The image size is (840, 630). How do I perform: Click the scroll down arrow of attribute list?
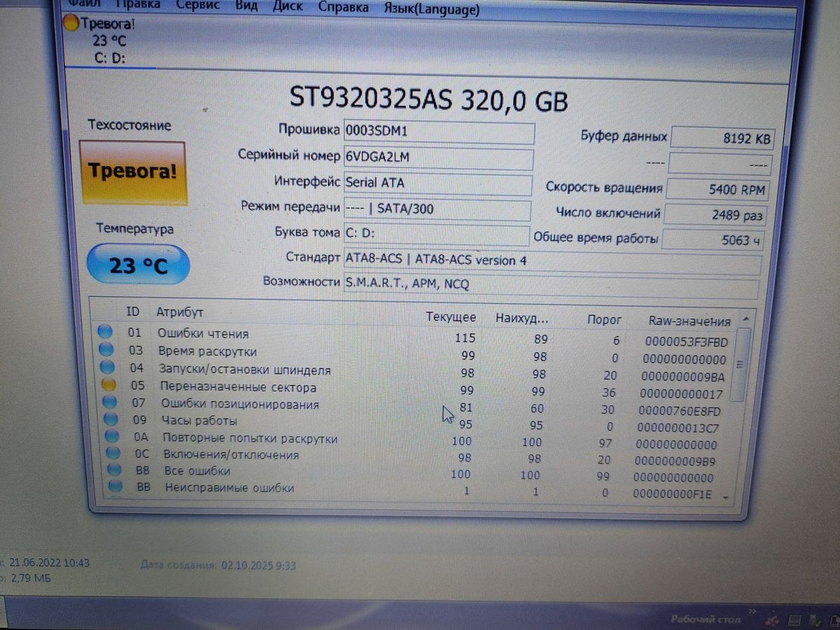(x=726, y=496)
